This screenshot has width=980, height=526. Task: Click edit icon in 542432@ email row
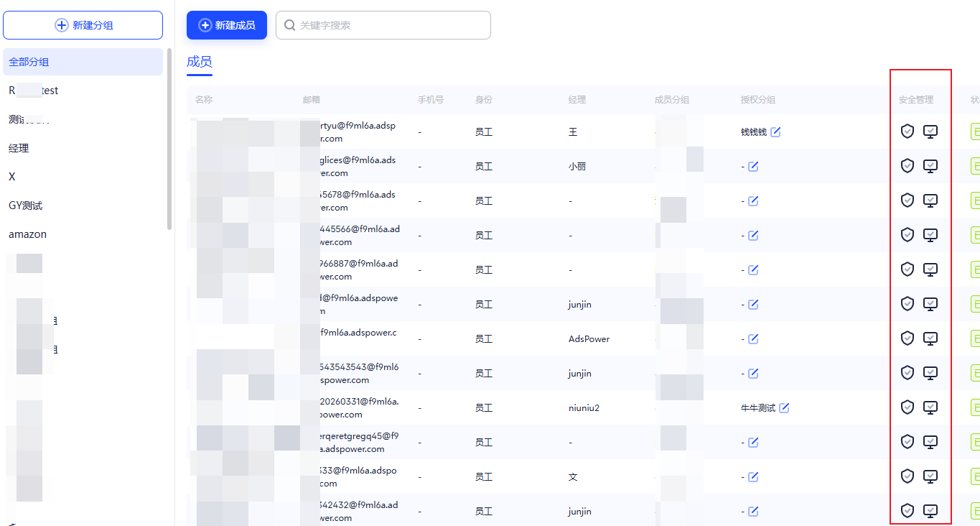coord(753,511)
